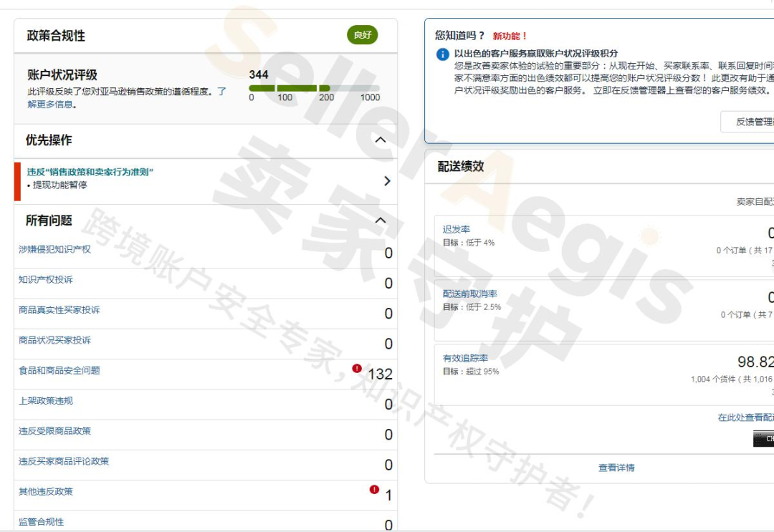Open 涉嫌侵犯知识产权 issue link
Viewport: 774px width, 532px height.
54,249
